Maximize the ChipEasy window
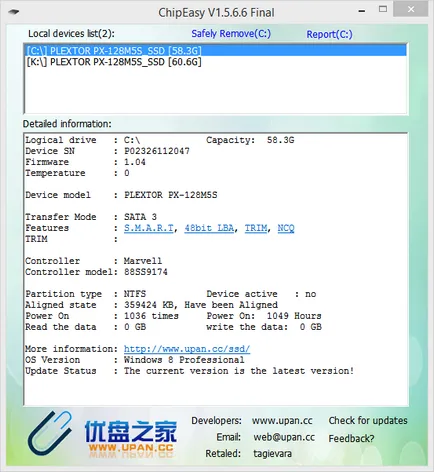This screenshot has height=472, width=434. click(x=383, y=9)
